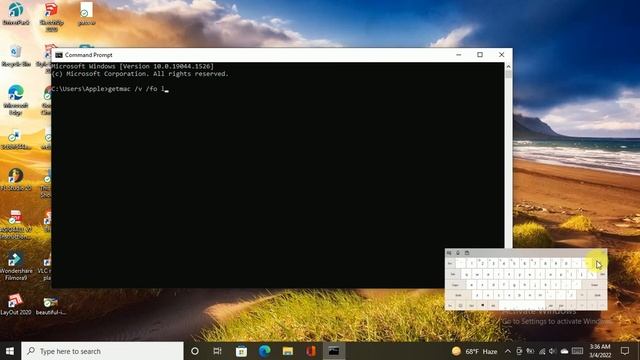The image size is (640, 360).
Task: Click the Command Prompt scrollbar up arrow
Action: (508, 66)
